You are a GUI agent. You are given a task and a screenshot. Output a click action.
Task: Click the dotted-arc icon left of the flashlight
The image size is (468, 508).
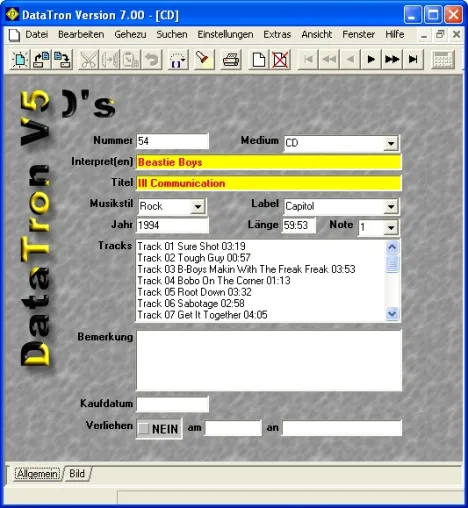point(178,60)
